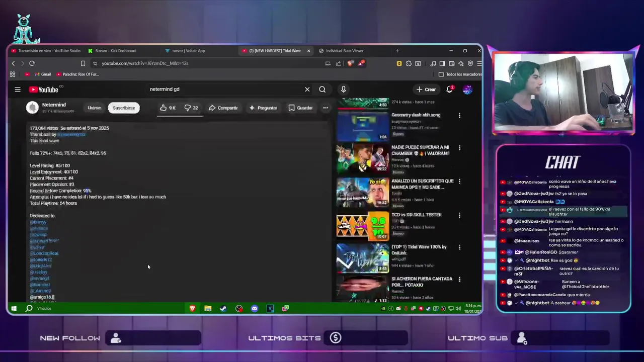Open Brave Rewards triangle icon
Screen dimensions: 644x362
(x=361, y=63)
